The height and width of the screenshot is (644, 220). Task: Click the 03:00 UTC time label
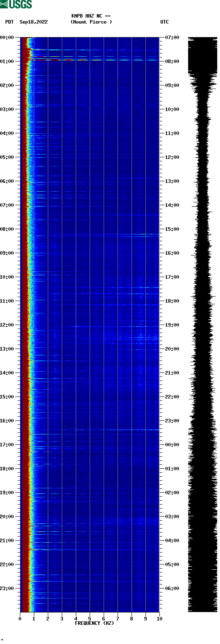pos(172,517)
